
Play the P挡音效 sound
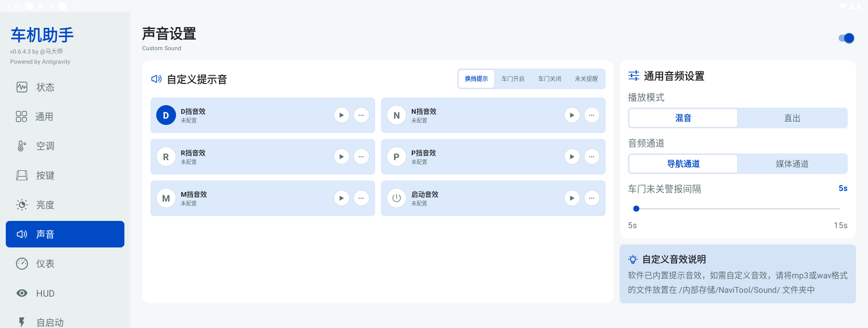[572, 157]
